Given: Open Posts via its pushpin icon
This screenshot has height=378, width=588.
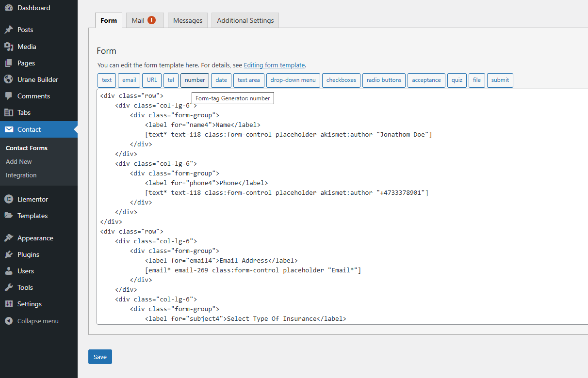Looking at the screenshot, I should pos(9,30).
